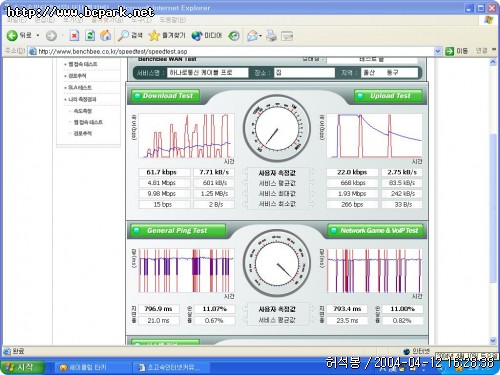Print the page with the printer icon
This screenshot has height=375, width=500.
[271, 36]
